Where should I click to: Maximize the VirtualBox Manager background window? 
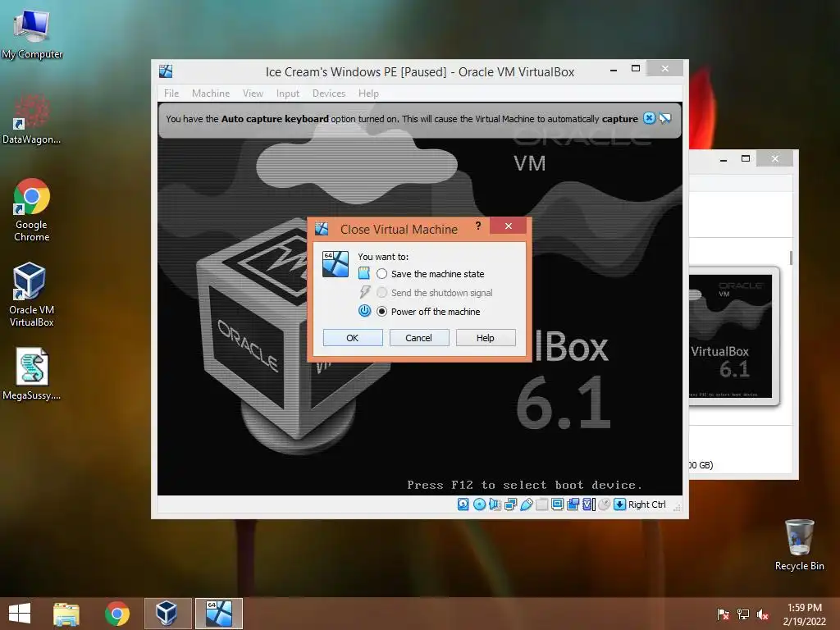pyautogui.click(x=745, y=158)
